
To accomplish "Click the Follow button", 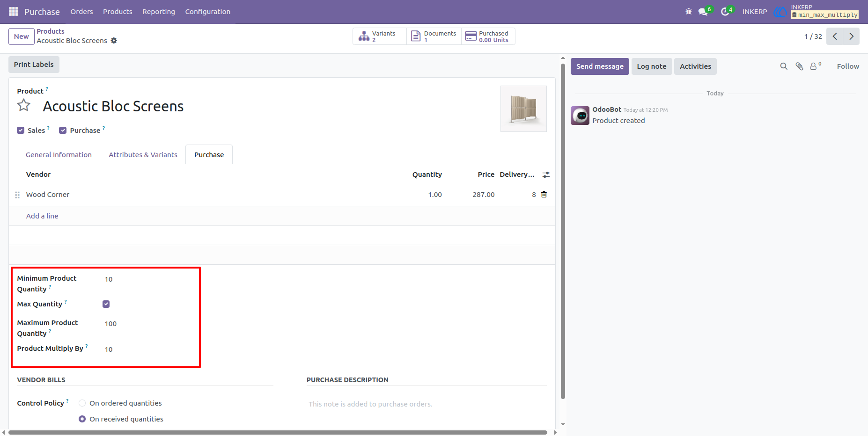I will click(848, 66).
